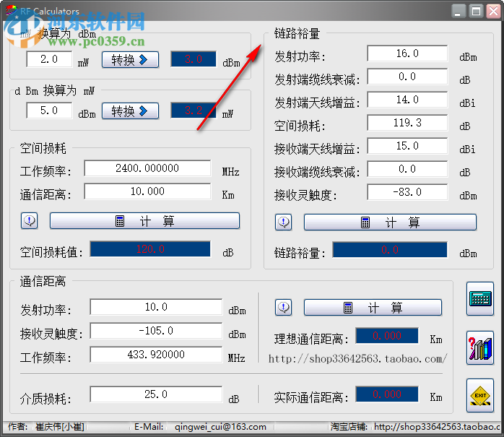Image resolution: width=504 pixels, height=437 pixels.
Task: Select the 工作频率 field with 2400.000000
Action: pyautogui.click(x=147, y=168)
